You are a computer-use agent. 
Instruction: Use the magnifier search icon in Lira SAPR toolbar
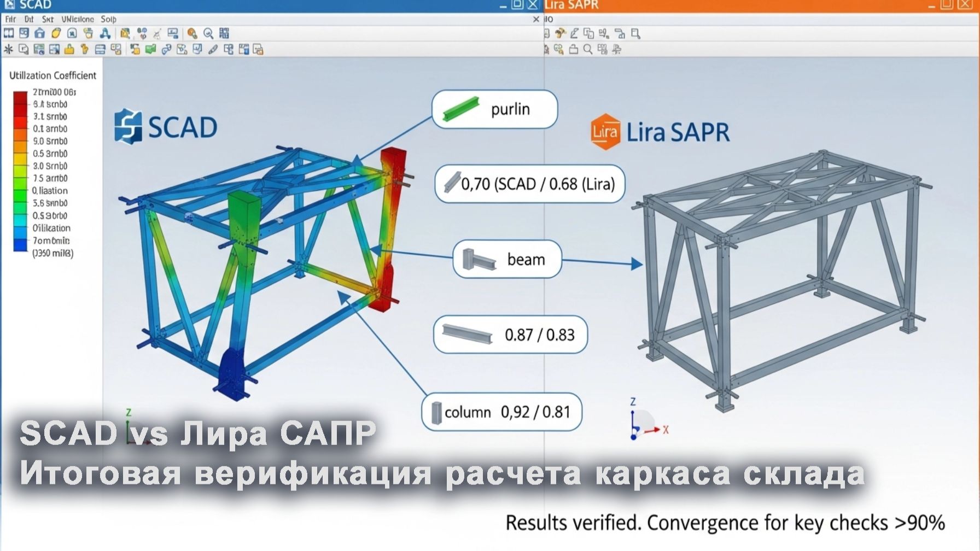point(587,51)
